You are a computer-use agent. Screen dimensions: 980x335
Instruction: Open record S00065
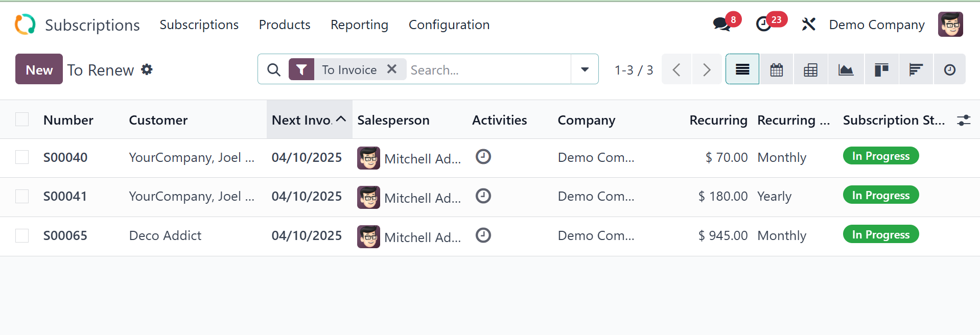click(x=65, y=236)
